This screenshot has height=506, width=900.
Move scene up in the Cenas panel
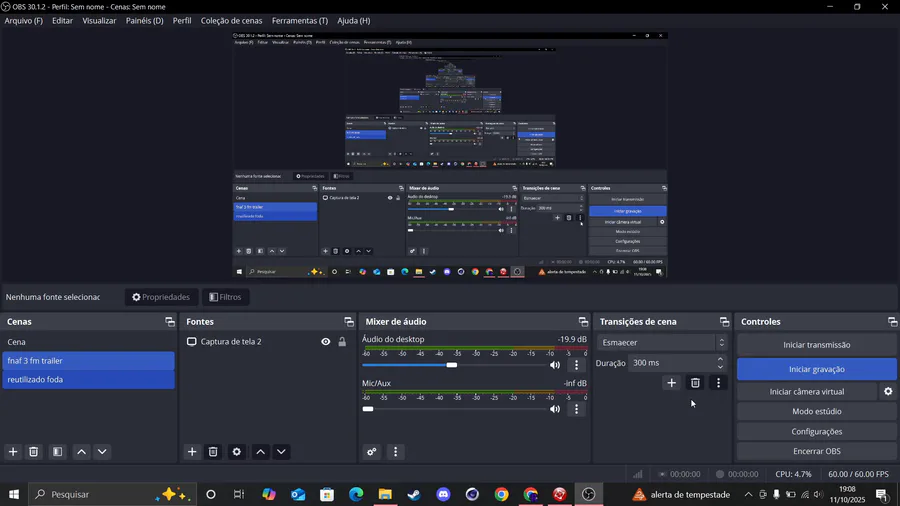tap(82, 451)
